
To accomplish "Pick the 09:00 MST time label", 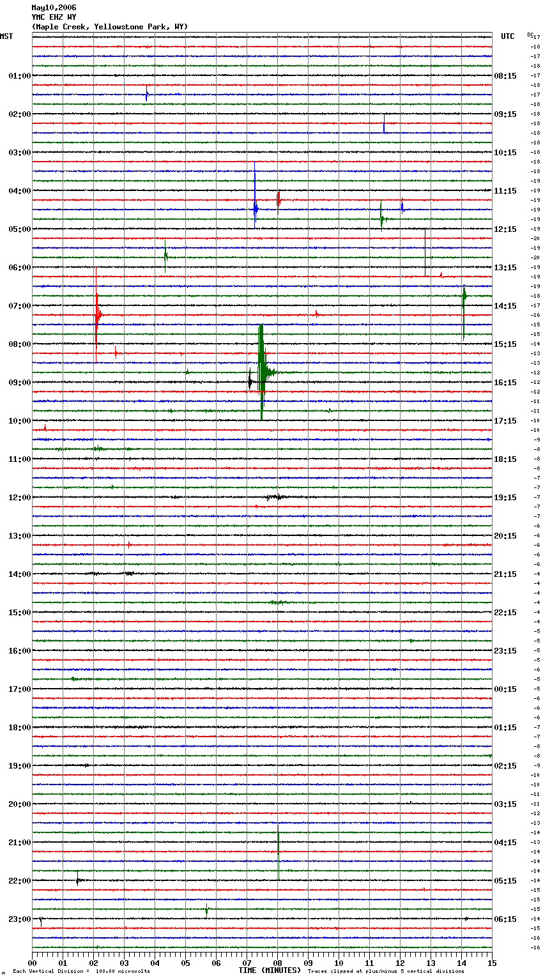I will [x=20, y=383].
